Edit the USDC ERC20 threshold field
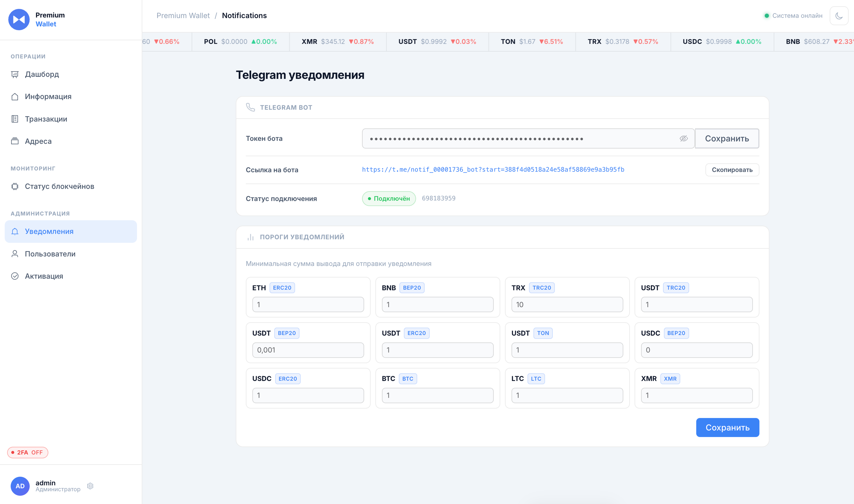The height and width of the screenshot is (504, 854). click(308, 396)
